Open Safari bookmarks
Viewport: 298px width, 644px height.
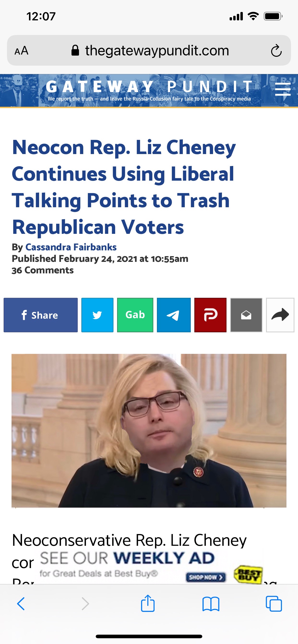click(x=211, y=604)
